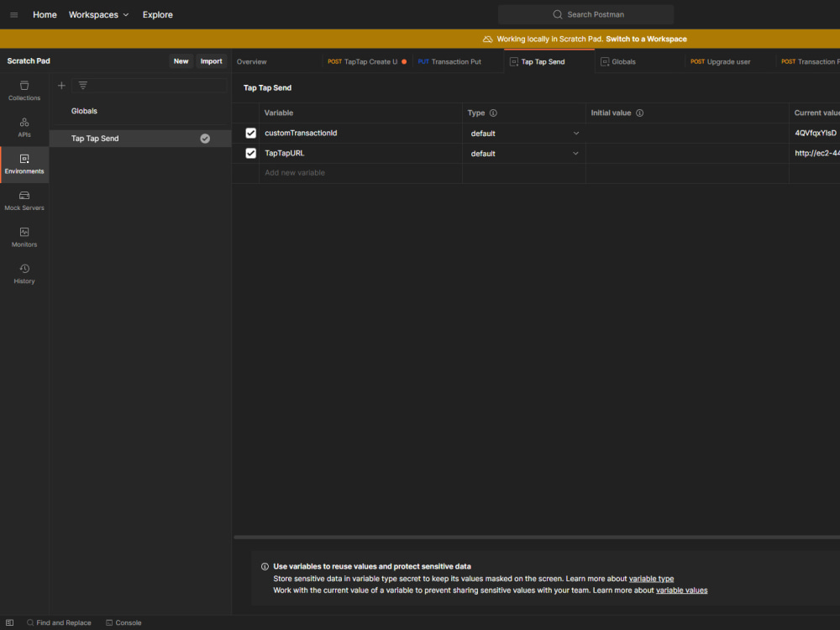This screenshot has width=840, height=630.
Task: Select Environments in the sidebar
Action: [24, 165]
